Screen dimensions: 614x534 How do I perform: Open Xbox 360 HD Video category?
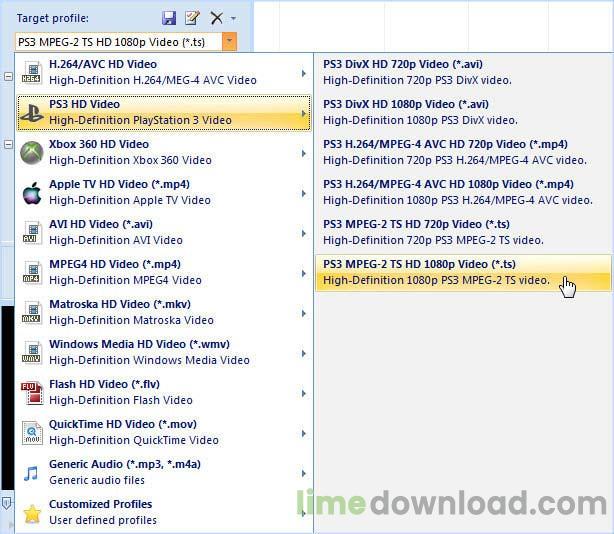(164, 153)
